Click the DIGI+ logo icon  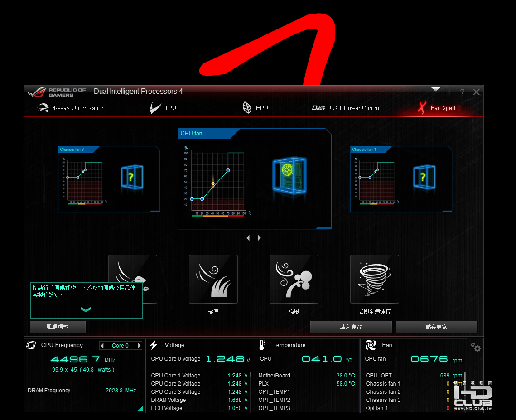[x=318, y=108]
